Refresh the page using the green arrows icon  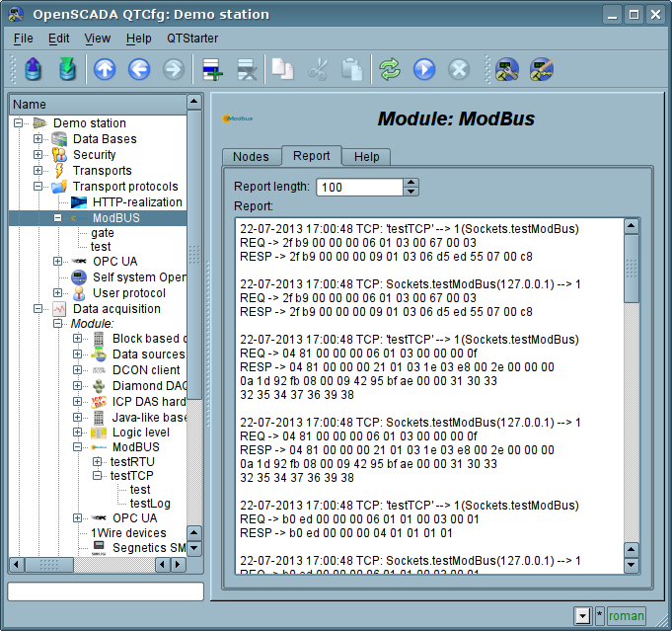[x=390, y=69]
